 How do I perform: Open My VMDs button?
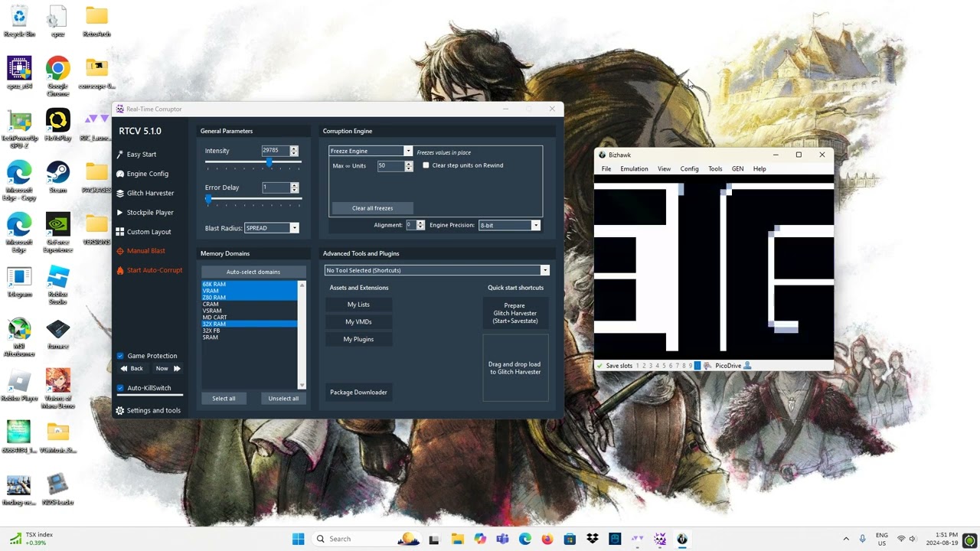(x=358, y=322)
